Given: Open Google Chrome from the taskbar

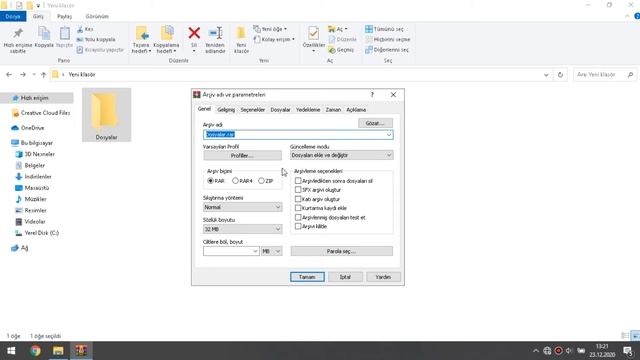Looking at the screenshot, I should point(36,351).
